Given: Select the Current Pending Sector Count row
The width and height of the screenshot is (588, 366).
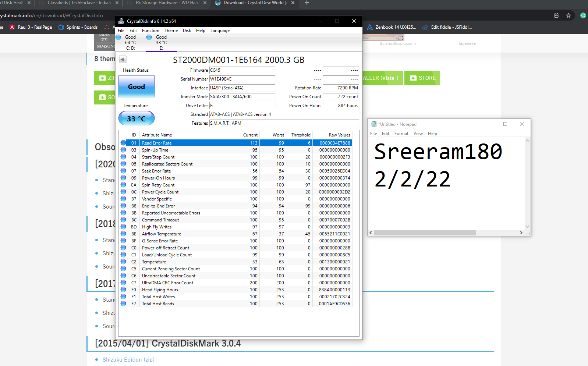Looking at the screenshot, I should pos(235,269).
